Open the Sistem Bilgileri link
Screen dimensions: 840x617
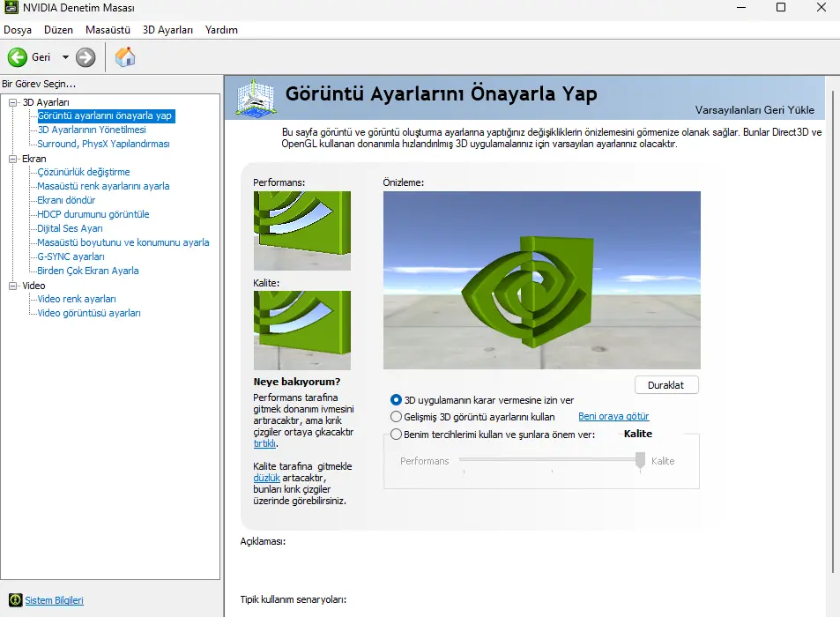pos(54,600)
